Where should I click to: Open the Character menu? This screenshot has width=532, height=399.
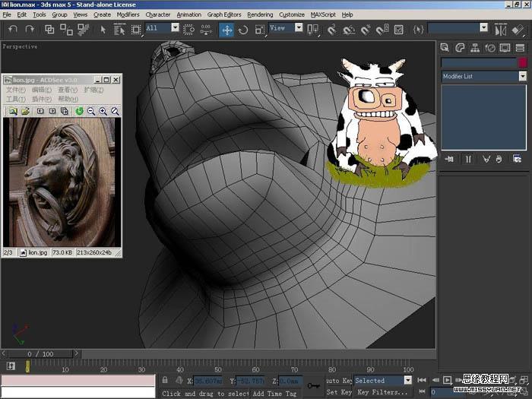click(158, 14)
